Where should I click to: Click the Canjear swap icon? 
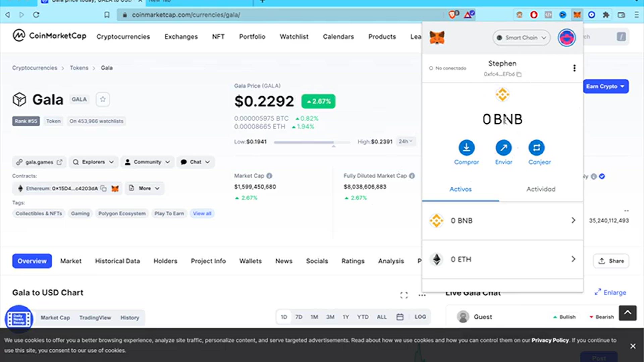pos(536,148)
